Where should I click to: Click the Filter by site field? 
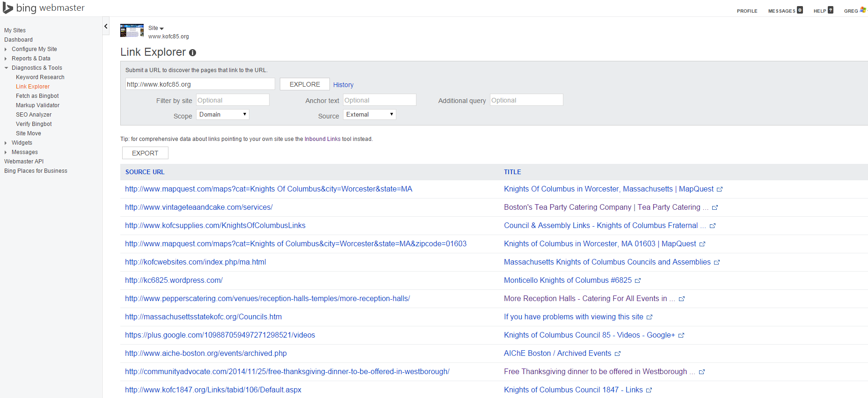click(x=233, y=100)
